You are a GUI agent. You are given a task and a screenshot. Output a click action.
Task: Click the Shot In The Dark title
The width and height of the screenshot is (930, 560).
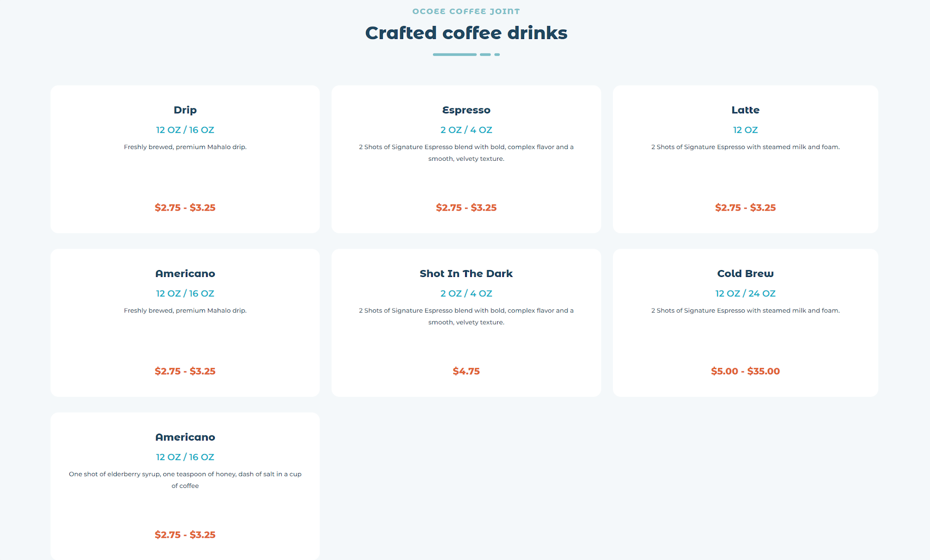click(466, 274)
